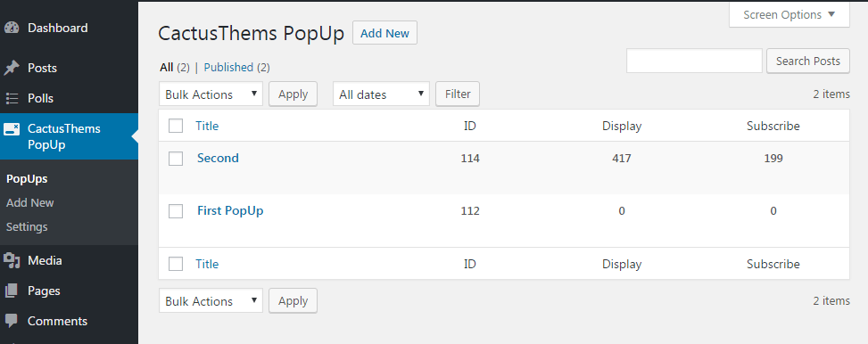Viewport: 868px width, 344px height.
Task: Choose Add New in the sidebar submenu
Action: pyautogui.click(x=30, y=202)
